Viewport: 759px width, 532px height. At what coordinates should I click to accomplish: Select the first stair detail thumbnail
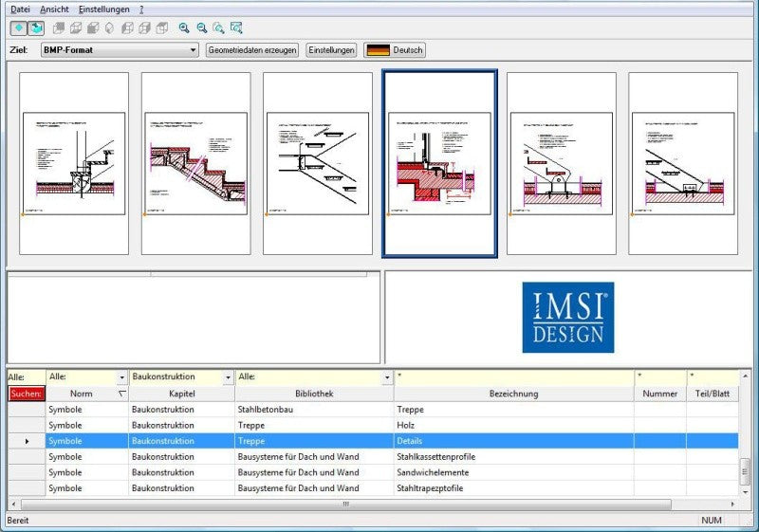click(74, 163)
